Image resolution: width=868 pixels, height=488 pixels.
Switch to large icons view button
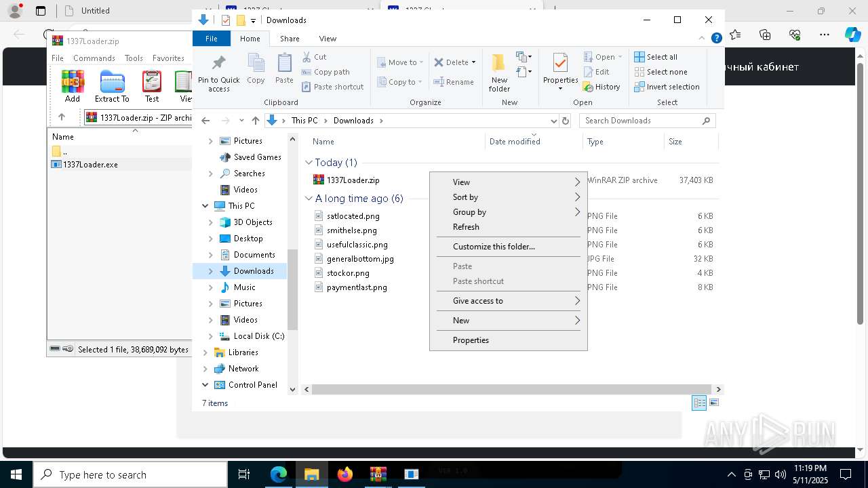coord(713,403)
